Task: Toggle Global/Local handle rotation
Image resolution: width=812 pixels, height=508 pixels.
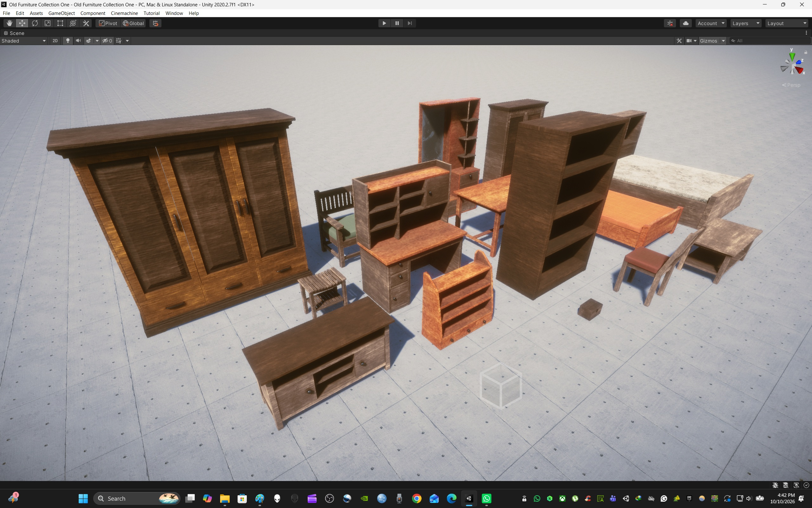Action: coord(133,23)
